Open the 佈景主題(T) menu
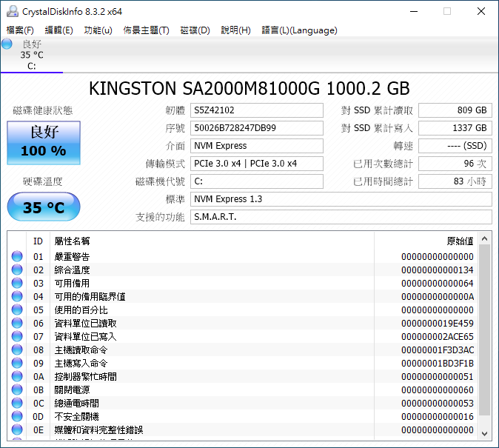Screen dimensions: 499x448 (147, 30)
